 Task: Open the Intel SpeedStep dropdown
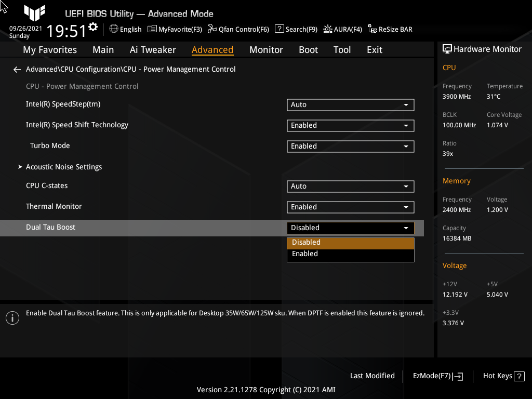(x=350, y=104)
